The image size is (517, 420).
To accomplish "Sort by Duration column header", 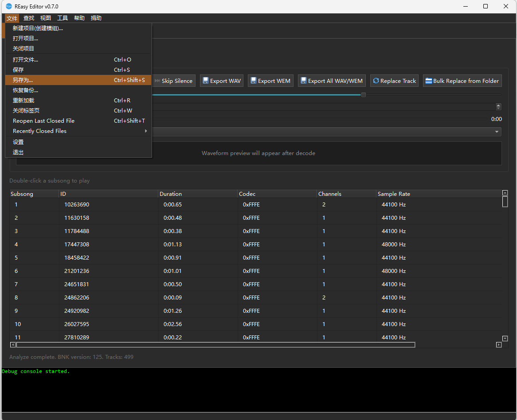I will pyautogui.click(x=198, y=194).
